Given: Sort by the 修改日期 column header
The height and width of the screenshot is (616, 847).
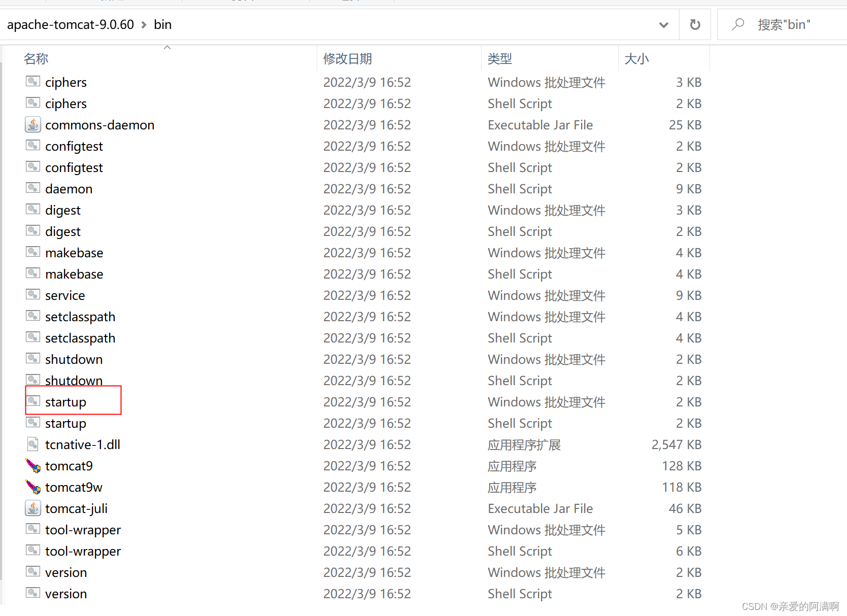Looking at the screenshot, I should coord(348,59).
